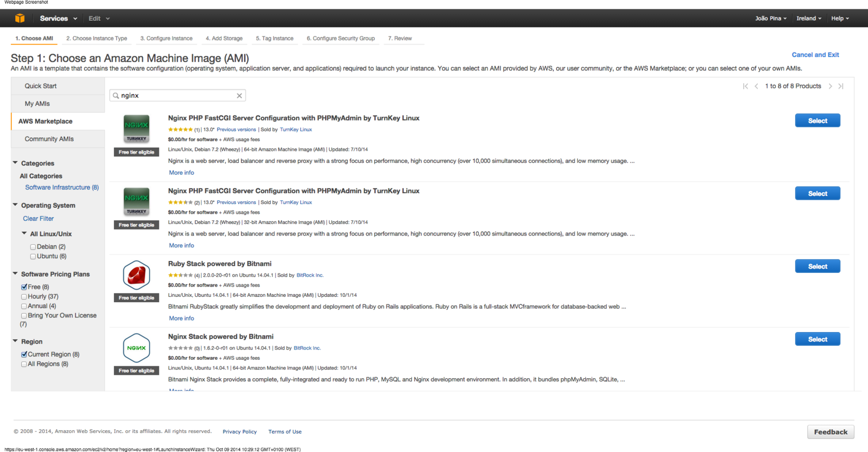This screenshot has height=452, width=868.
Task: Open the Quick Start AMI list
Action: 58,86
